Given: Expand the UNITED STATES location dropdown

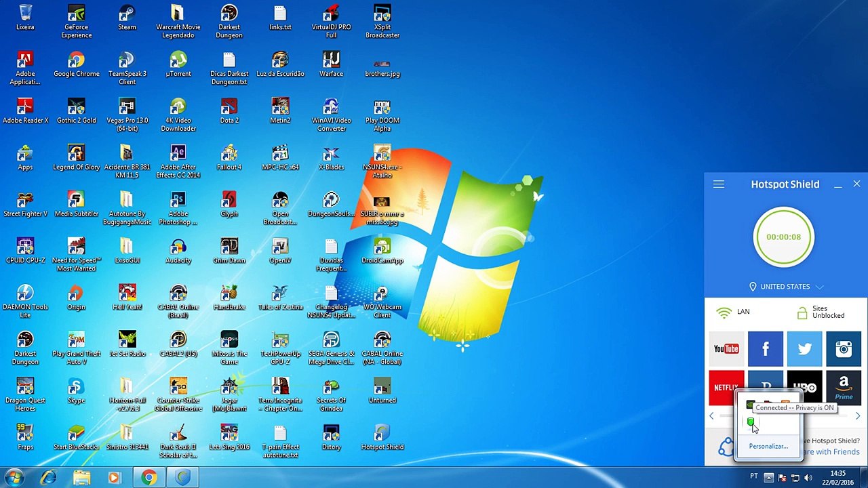Looking at the screenshot, I should tap(787, 287).
